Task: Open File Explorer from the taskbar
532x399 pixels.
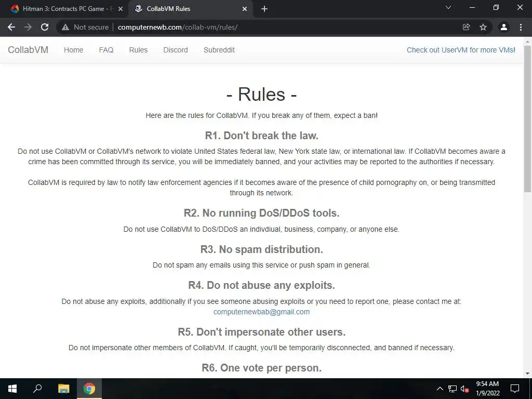Action: click(x=63, y=389)
